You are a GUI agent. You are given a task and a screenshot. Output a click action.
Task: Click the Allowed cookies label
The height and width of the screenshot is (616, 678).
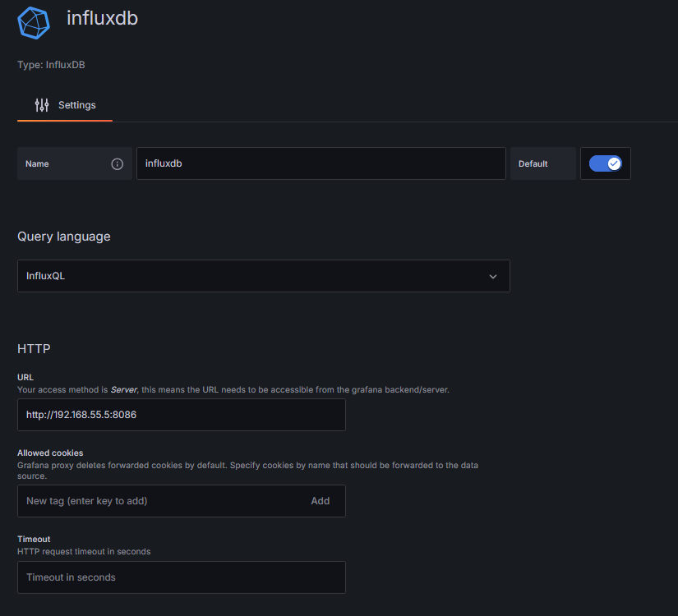click(x=50, y=453)
